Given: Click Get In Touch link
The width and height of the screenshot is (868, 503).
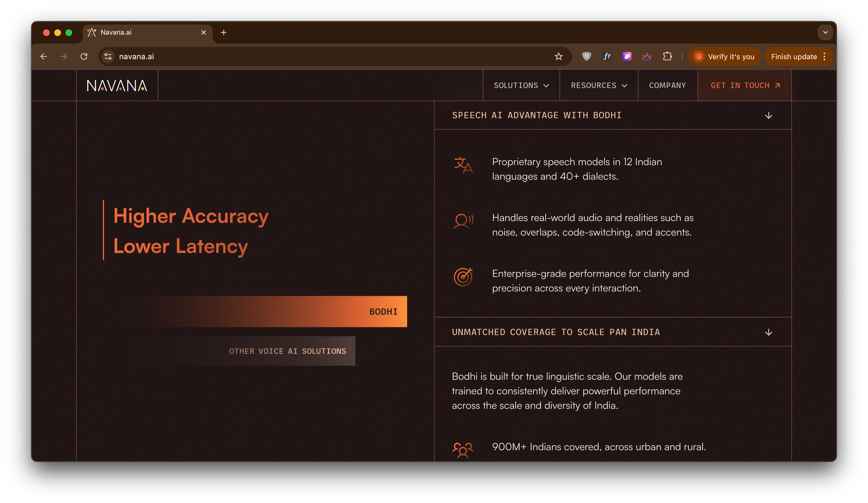Looking at the screenshot, I should 745,86.
